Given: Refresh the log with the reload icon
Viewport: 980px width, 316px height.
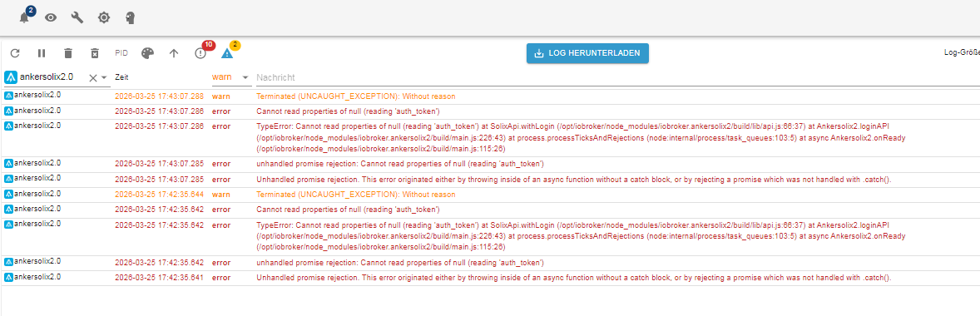Looking at the screenshot, I should pyautogui.click(x=15, y=53).
